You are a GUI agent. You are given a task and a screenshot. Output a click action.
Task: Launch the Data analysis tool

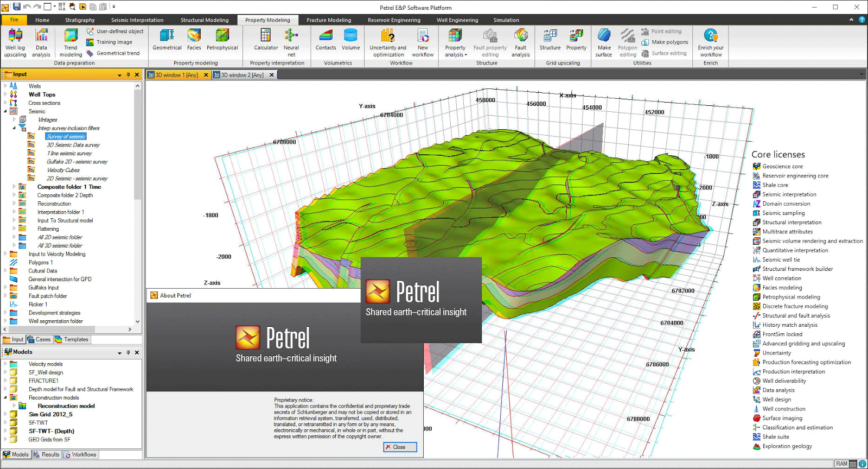[x=41, y=43]
